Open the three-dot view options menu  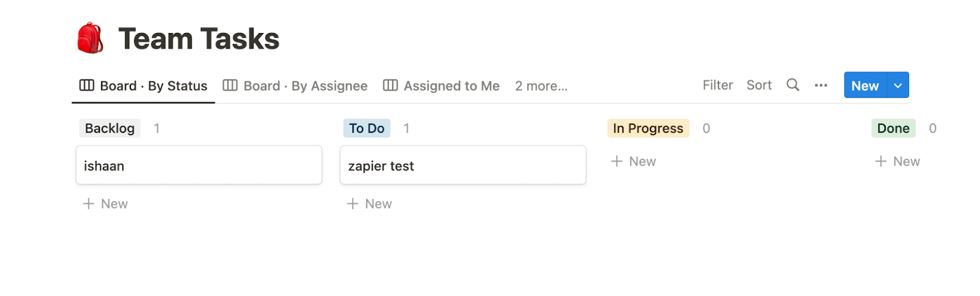[821, 86]
